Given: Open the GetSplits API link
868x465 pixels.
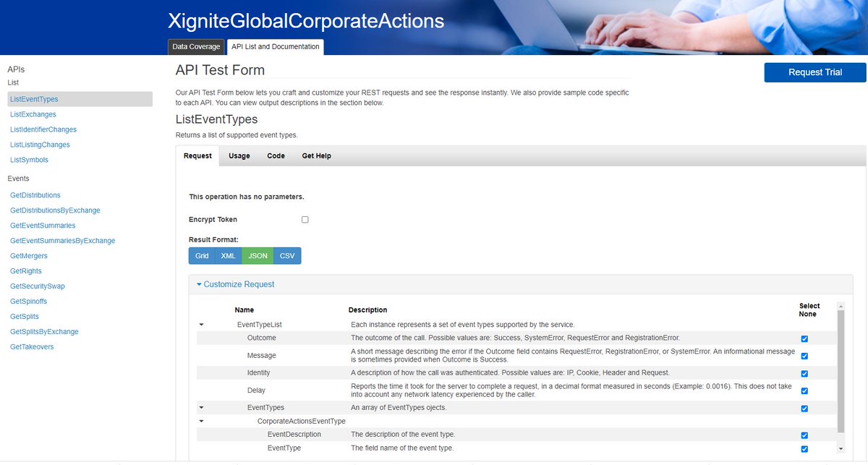Looking at the screenshot, I should [x=25, y=317].
